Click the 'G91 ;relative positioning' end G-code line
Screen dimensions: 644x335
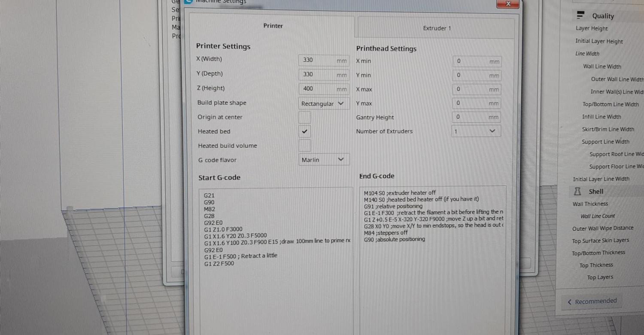[393, 206]
